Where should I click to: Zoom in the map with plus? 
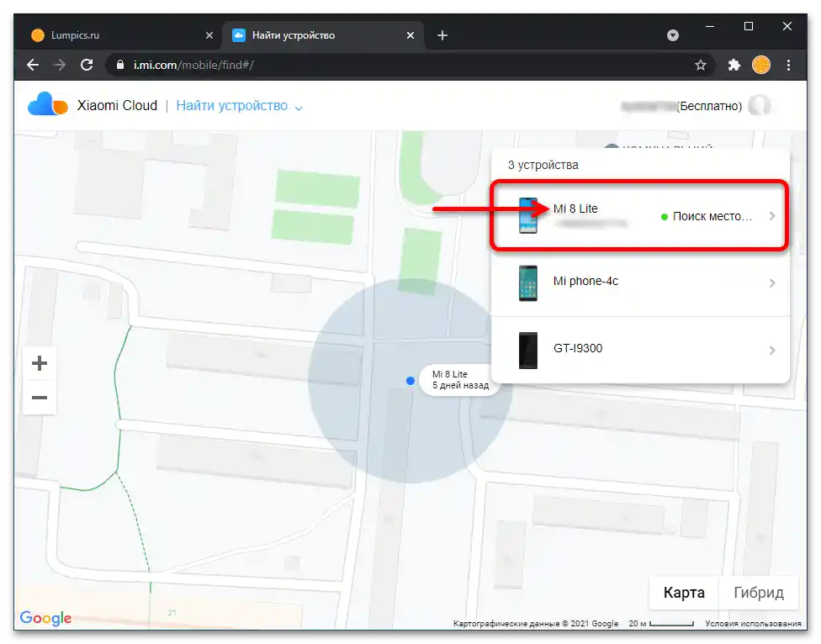tap(40, 363)
